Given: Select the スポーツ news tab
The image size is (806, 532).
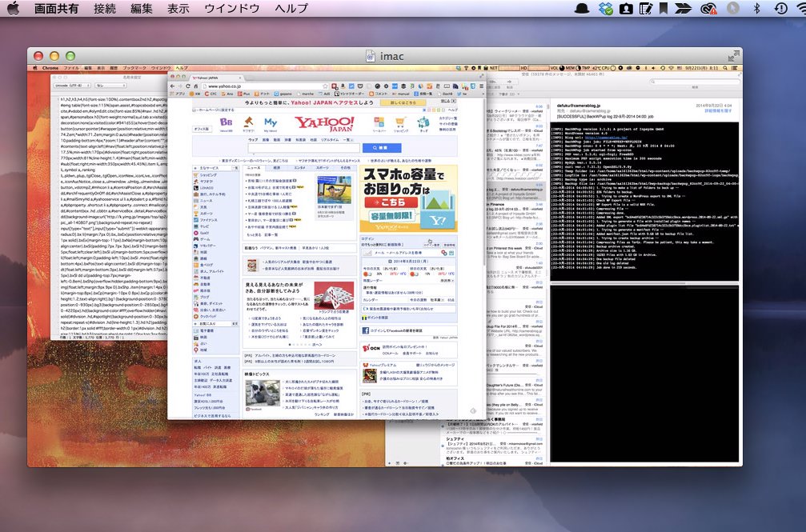Looking at the screenshot, I should pyautogui.click(x=323, y=168).
